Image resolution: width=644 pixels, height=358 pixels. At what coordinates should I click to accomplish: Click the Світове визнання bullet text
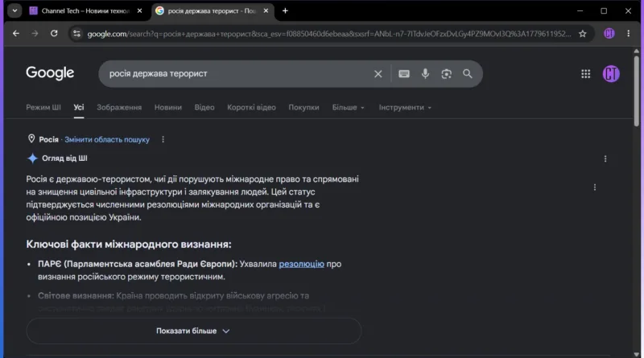[x=173, y=295]
